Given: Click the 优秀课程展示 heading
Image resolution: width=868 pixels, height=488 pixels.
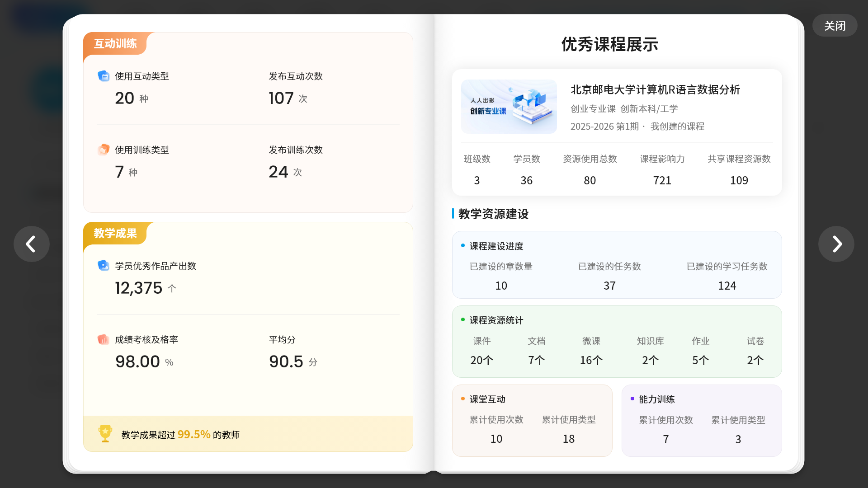Looking at the screenshot, I should pyautogui.click(x=609, y=44).
